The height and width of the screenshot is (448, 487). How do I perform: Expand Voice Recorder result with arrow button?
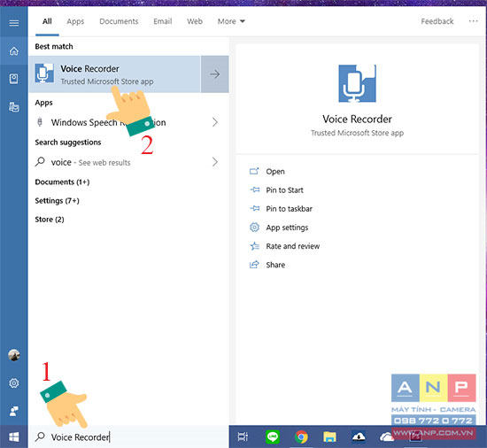coord(214,74)
